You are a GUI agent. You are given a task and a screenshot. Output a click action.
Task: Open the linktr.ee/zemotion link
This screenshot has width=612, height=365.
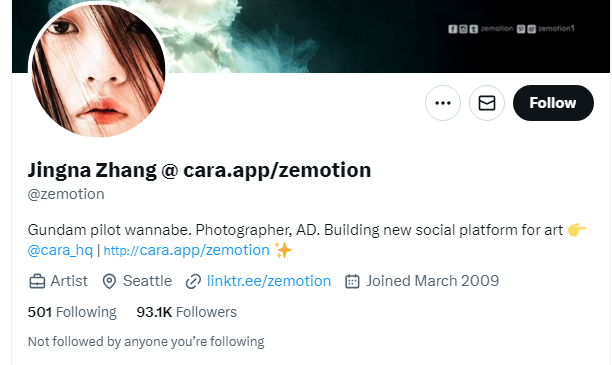pyautogui.click(x=269, y=281)
